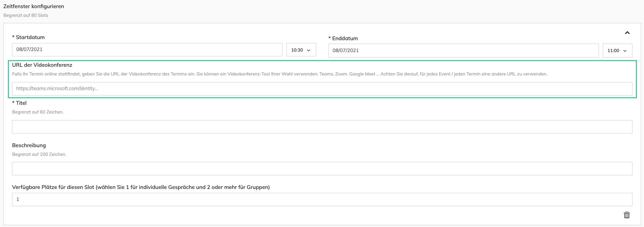This screenshot has width=644, height=227.
Task: Click the "Begrenzt auf 60 Zeichen" hint
Action: tap(38, 112)
